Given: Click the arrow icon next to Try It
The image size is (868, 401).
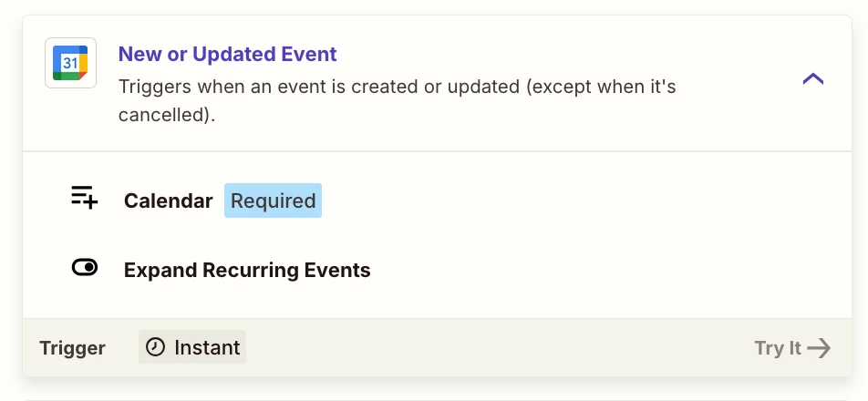Looking at the screenshot, I should 819,348.
